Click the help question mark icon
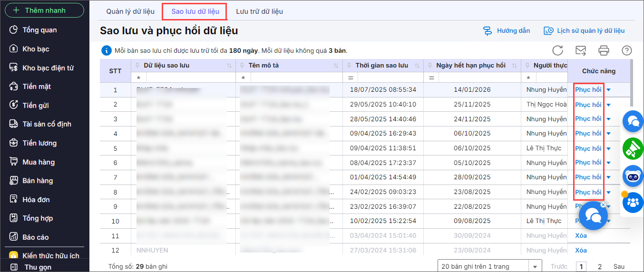 click(627, 50)
